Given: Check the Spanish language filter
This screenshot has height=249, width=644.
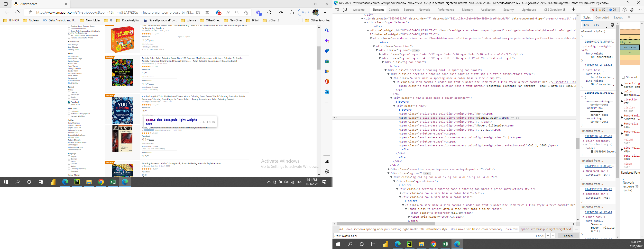Looking at the screenshot, I should click(x=69, y=164).
